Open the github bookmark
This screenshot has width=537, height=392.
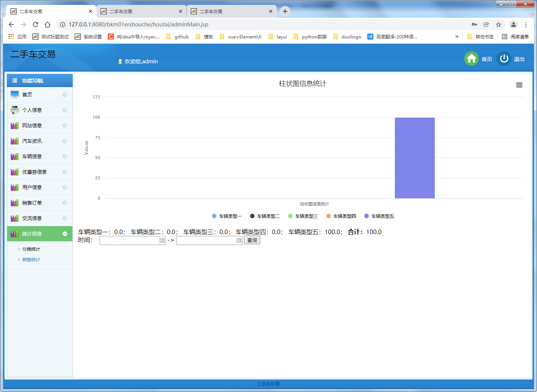click(177, 37)
